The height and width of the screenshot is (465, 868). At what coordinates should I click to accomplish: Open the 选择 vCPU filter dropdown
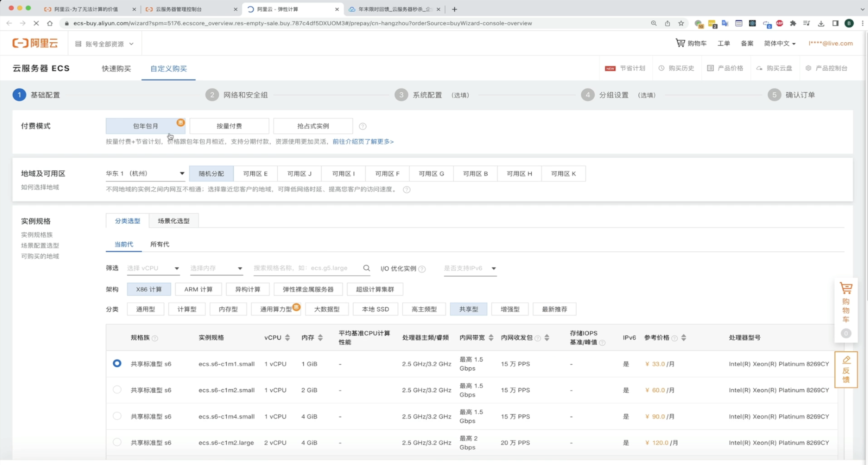[x=153, y=268]
